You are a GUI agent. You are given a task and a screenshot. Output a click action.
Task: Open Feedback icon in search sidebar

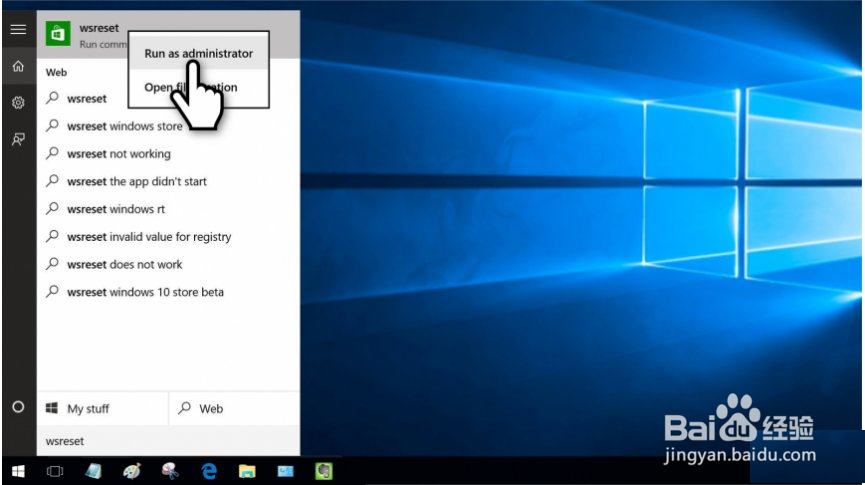coord(18,140)
